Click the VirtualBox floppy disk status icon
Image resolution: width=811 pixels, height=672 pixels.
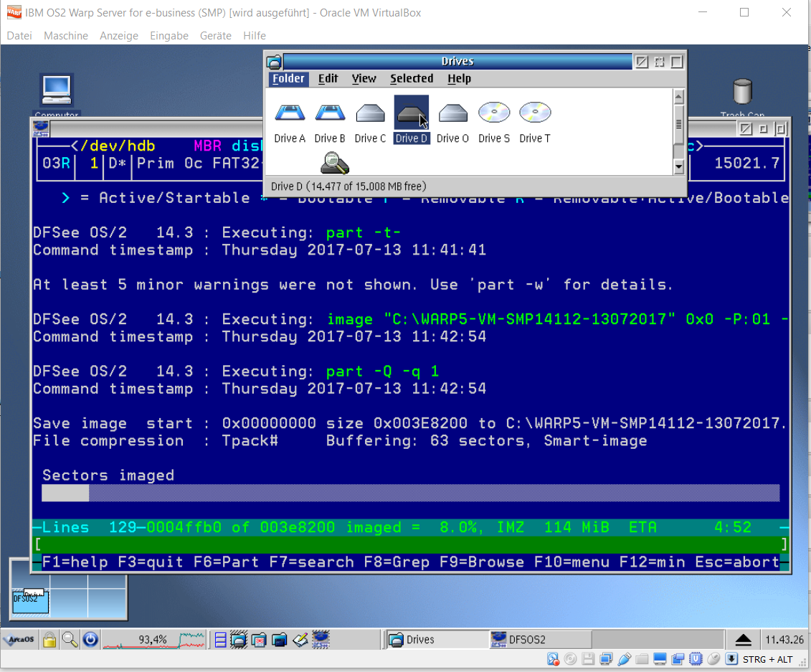coord(588,659)
